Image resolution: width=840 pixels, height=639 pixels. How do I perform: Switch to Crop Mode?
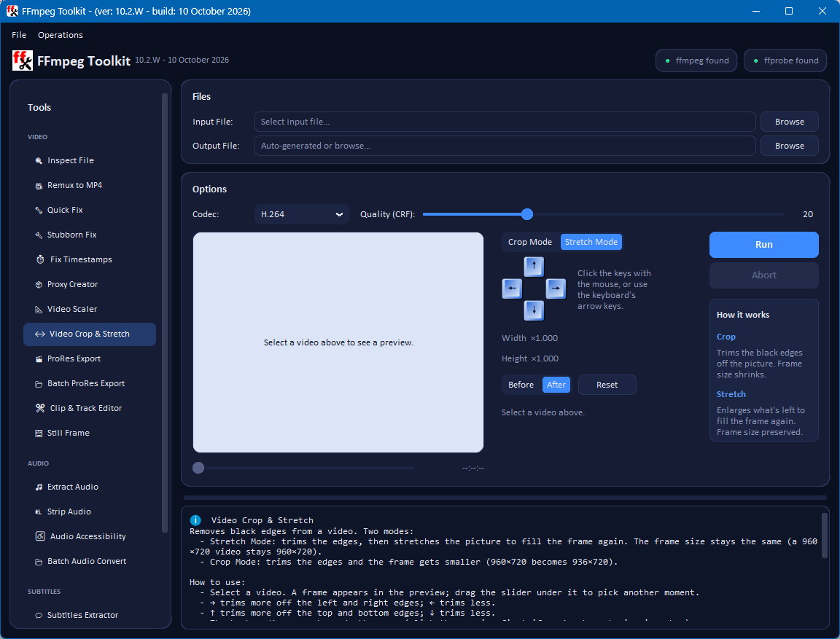(x=530, y=242)
